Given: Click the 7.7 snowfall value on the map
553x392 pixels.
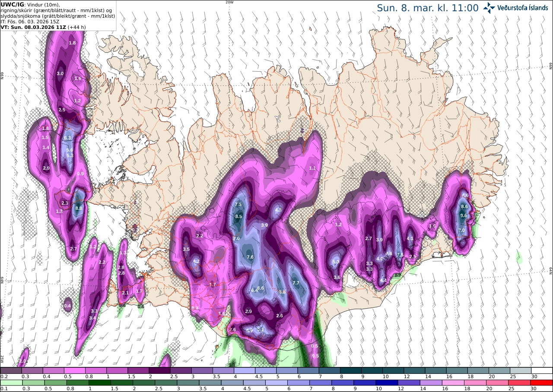Looking at the screenshot, I should click(296, 283).
